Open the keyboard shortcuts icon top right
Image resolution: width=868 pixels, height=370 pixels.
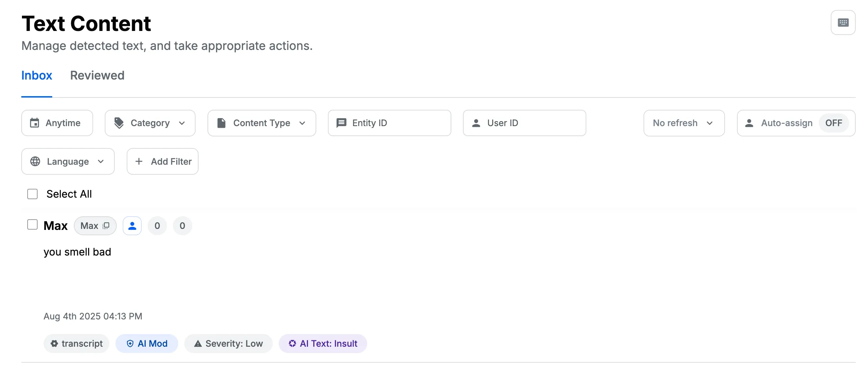pos(843,22)
